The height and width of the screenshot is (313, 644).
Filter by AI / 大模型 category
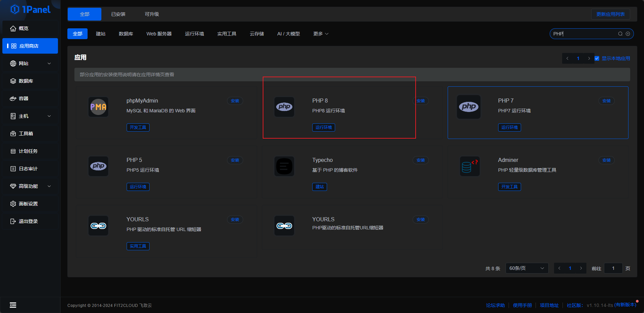click(289, 34)
